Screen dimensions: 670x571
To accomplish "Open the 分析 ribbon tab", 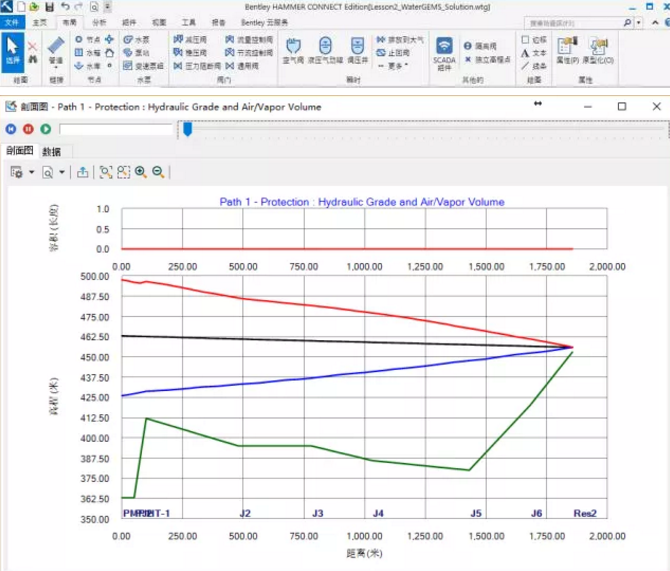I will click(98, 21).
